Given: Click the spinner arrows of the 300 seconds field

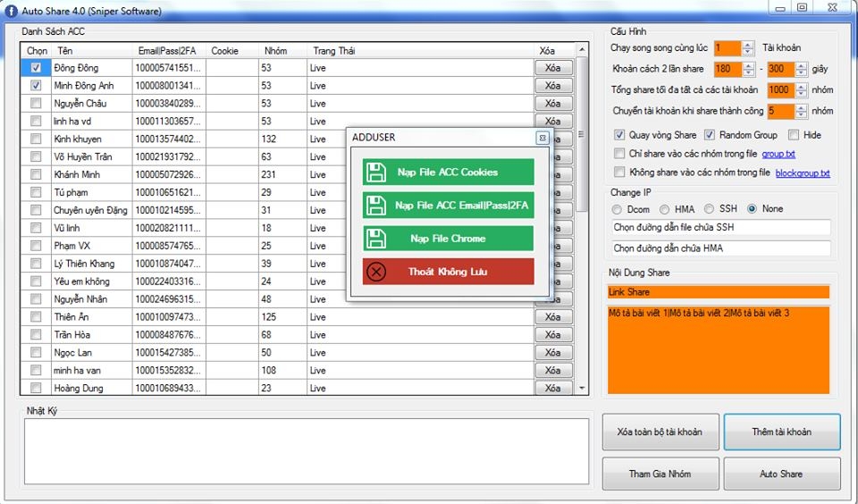Looking at the screenshot, I should coord(801,69).
